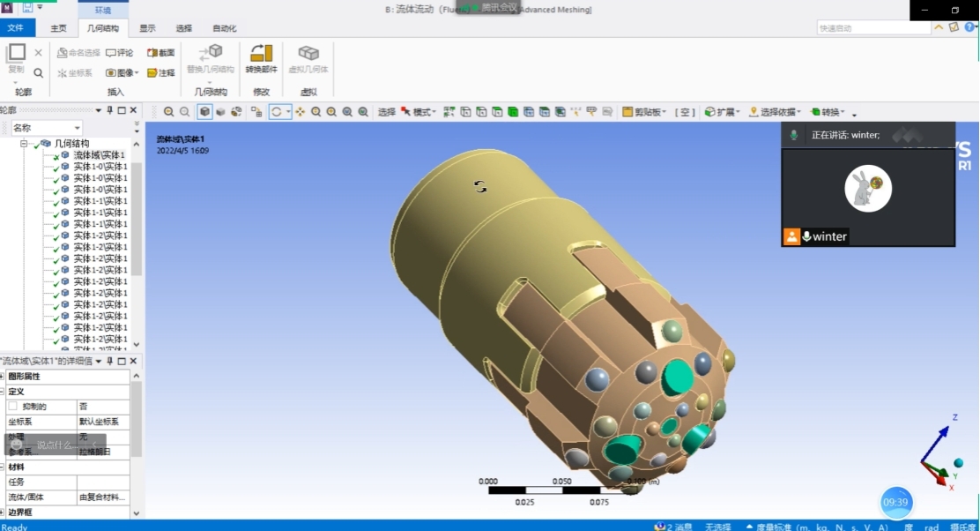Click the search magnifier in outline ribbon group

click(x=38, y=72)
